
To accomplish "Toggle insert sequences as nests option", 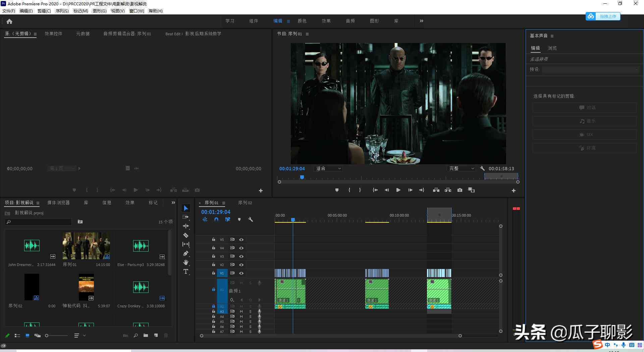I will (x=205, y=219).
